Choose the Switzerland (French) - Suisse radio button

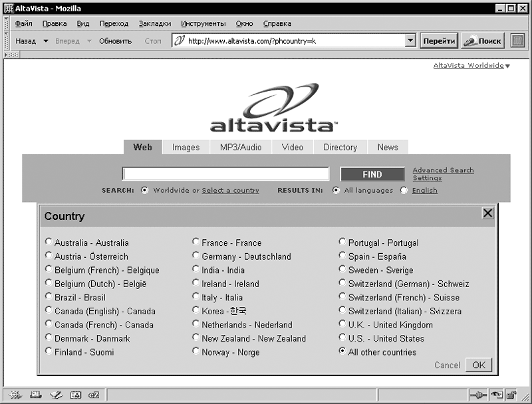(342, 296)
